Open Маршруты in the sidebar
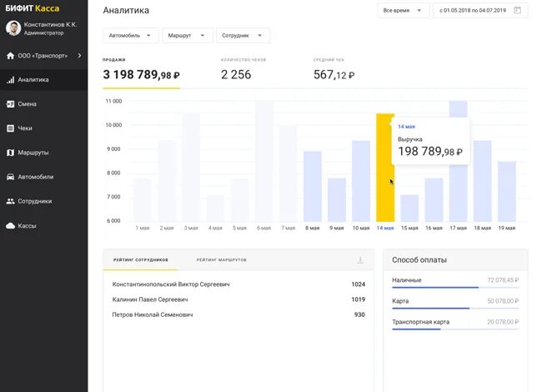 tap(44, 153)
